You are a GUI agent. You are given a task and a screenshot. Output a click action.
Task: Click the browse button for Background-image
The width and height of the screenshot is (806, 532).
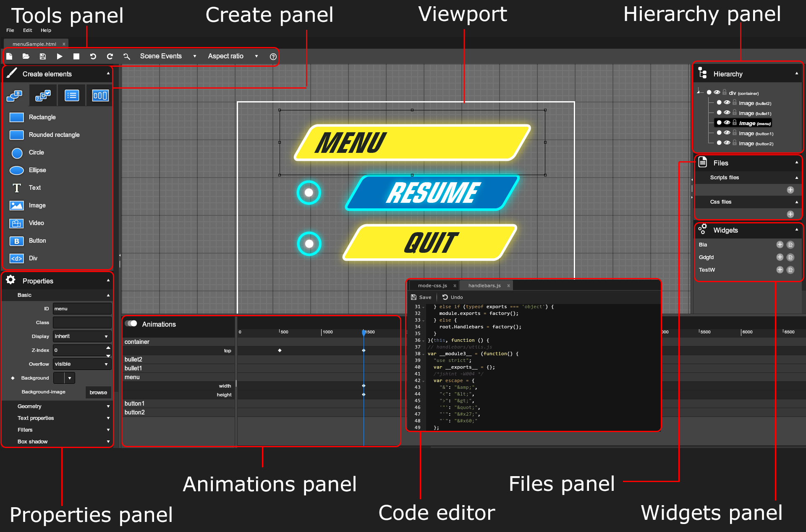98,392
